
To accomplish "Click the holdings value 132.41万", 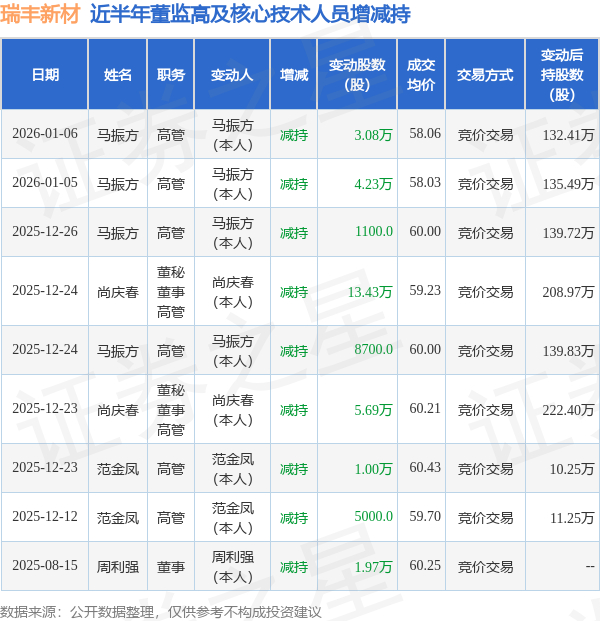I will 568,135.
